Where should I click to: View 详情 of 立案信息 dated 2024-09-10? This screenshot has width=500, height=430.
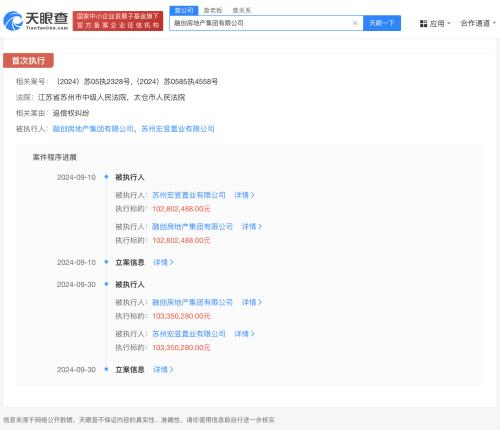coord(163,262)
